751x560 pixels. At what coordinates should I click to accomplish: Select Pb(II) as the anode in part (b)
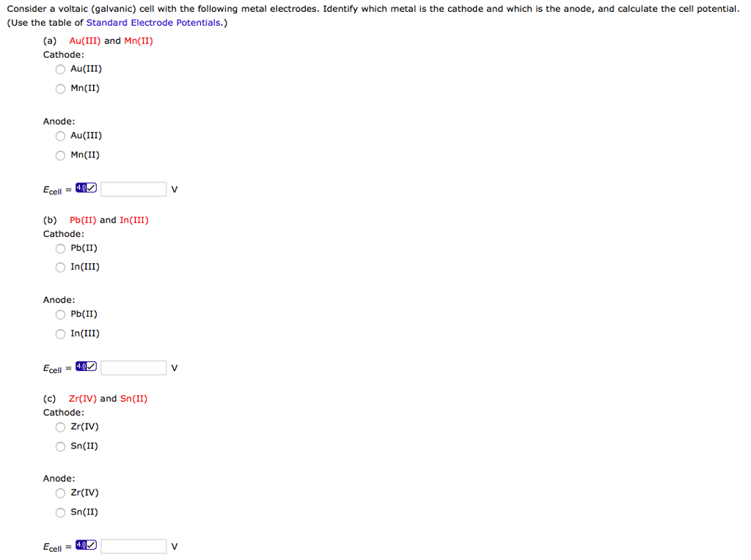pyautogui.click(x=60, y=314)
